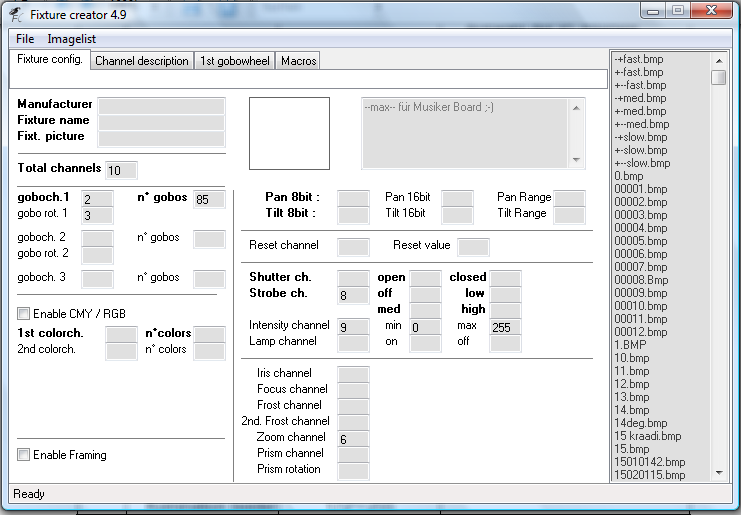Viewport: 741px width, 515px height.
Task: Click the Reset value input field
Action: (473, 247)
